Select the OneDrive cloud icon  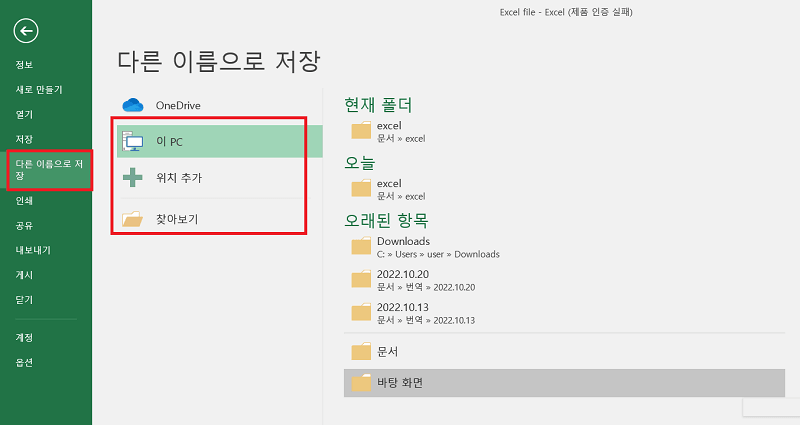pos(133,105)
